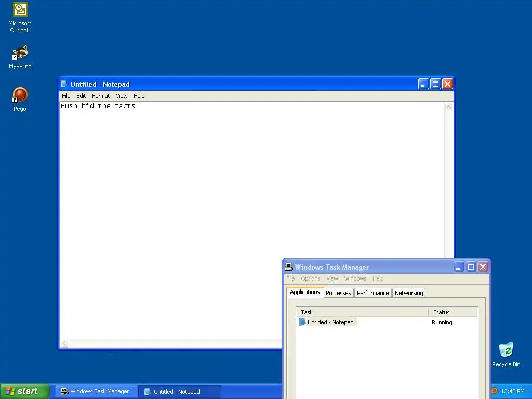Switch to the Networking tab
The width and height of the screenshot is (532, 399).
point(409,293)
